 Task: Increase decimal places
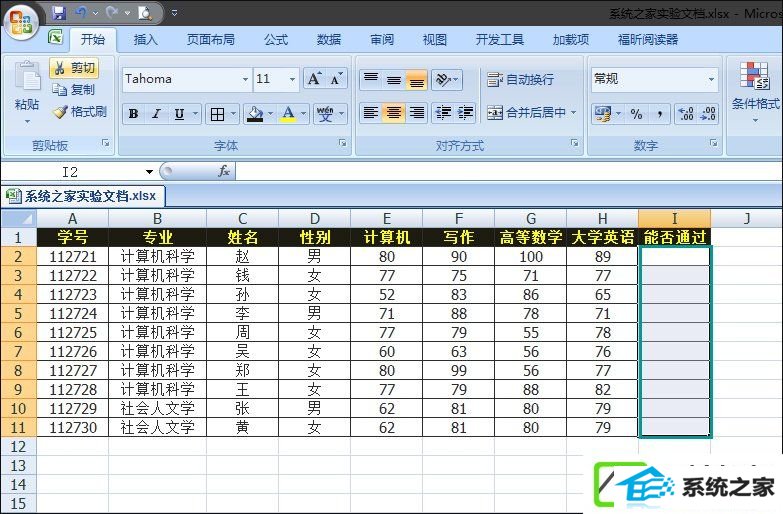(x=686, y=114)
